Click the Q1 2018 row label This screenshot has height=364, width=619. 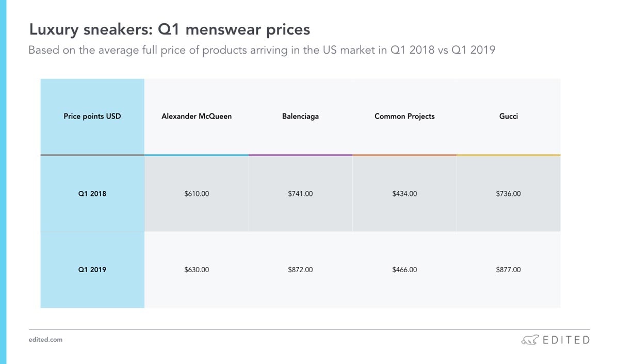pos(92,194)
